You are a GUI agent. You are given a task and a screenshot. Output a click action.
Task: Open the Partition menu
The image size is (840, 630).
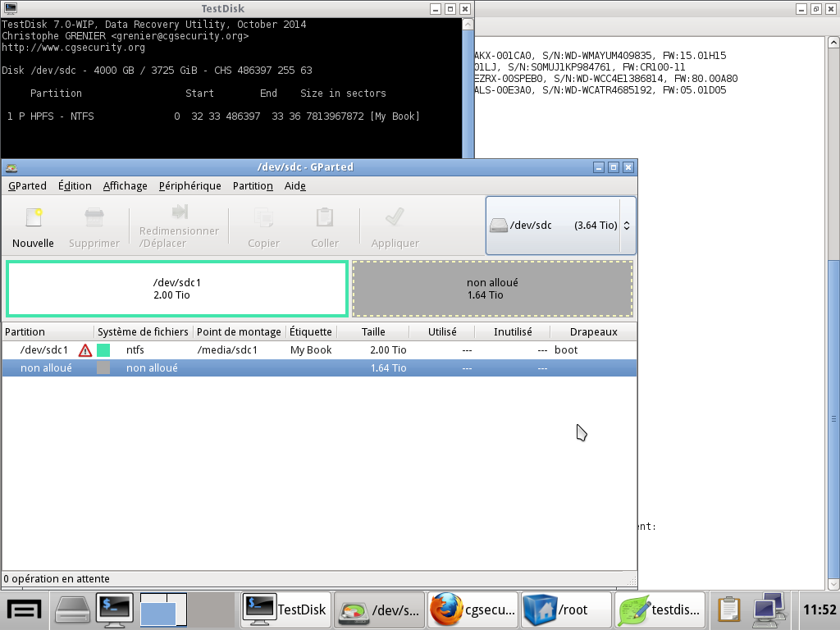point(253,186)
